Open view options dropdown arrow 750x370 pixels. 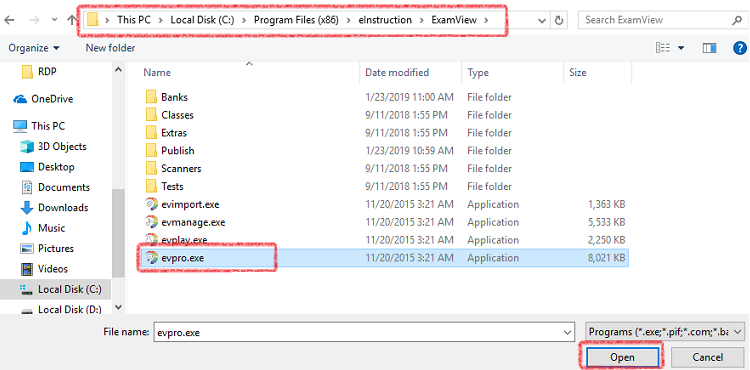681,48
